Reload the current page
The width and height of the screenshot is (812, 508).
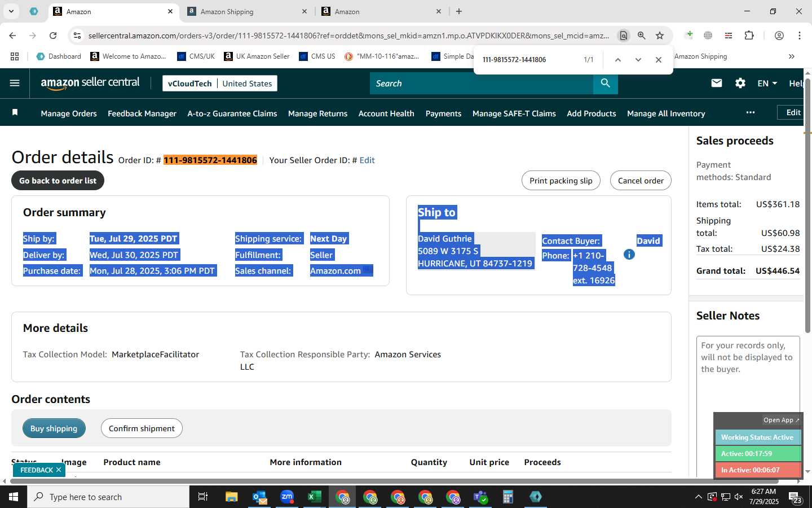point(53,36)
